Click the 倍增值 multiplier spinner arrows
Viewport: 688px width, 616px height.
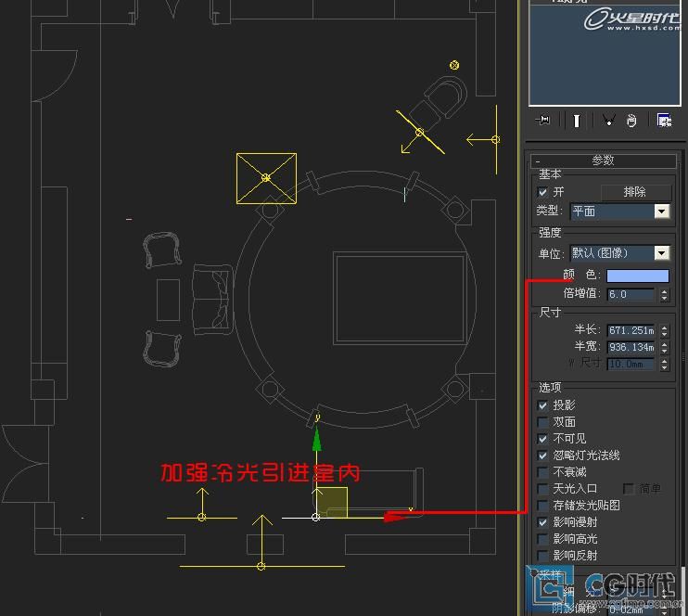pyautogui.click(x=664, y=295)
